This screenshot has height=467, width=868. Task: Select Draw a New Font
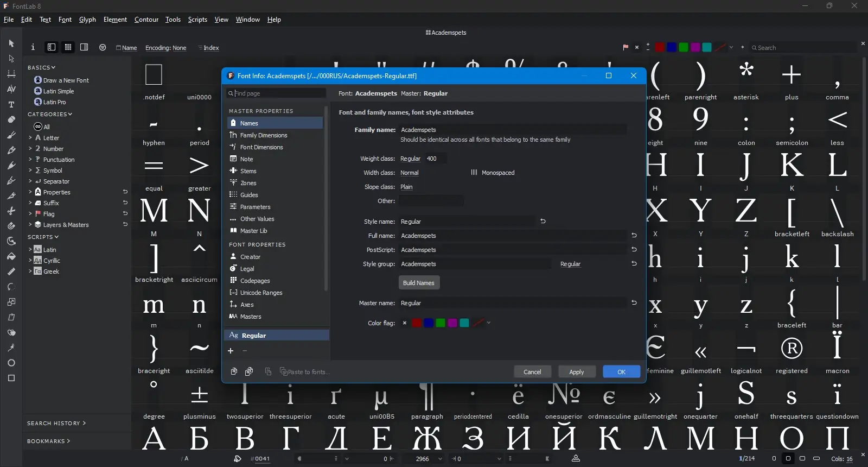point(61,80)
